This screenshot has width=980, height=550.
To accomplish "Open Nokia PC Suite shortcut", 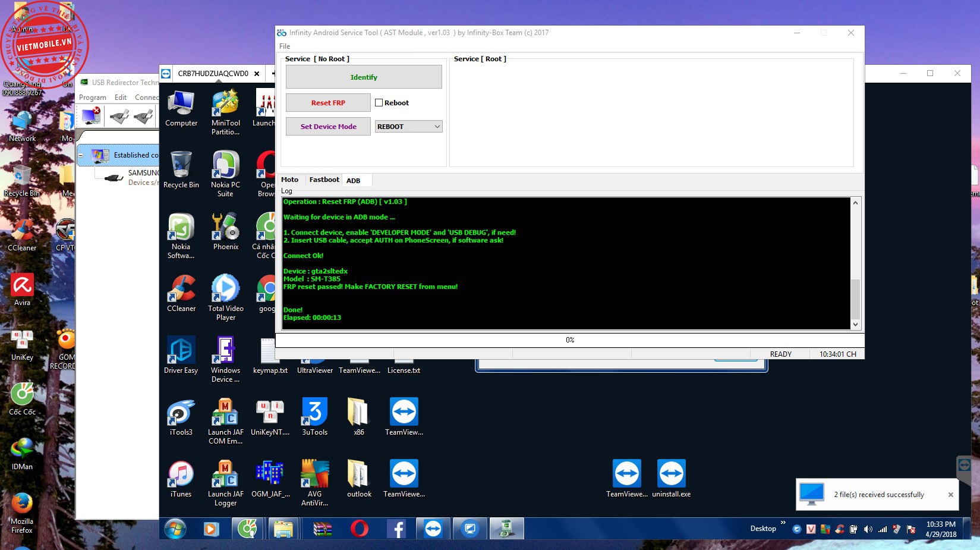I will coord(225,174).
